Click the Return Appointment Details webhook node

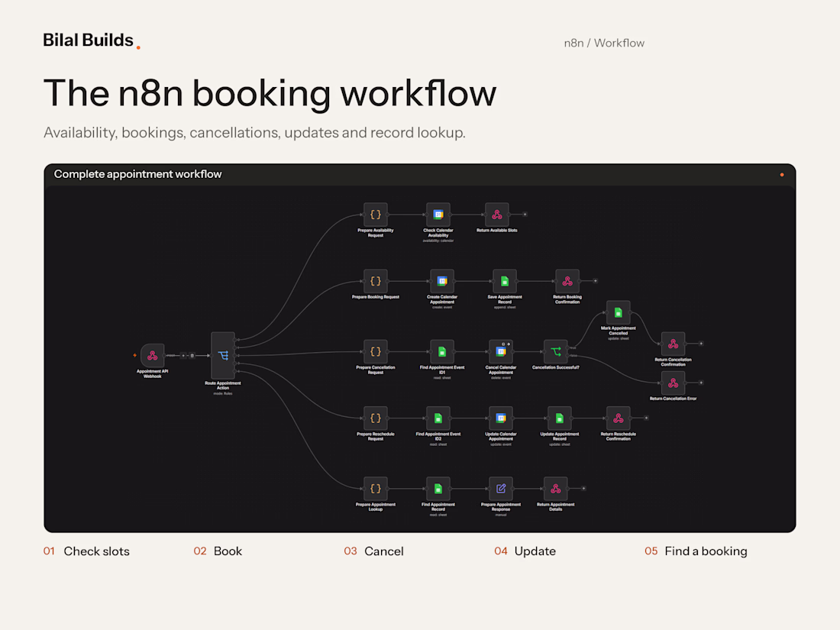[x=555, y=489]
